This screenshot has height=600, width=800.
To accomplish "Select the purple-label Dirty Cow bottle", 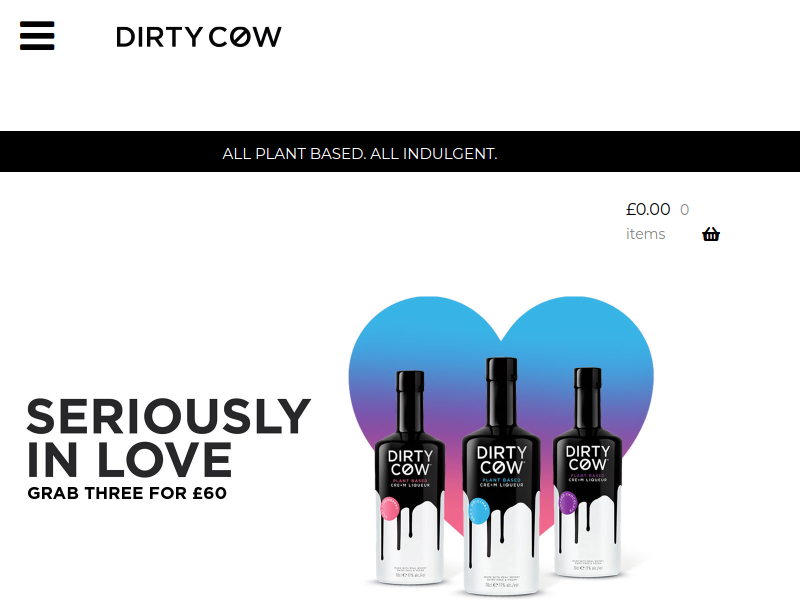I will click(x=588, y=472).
